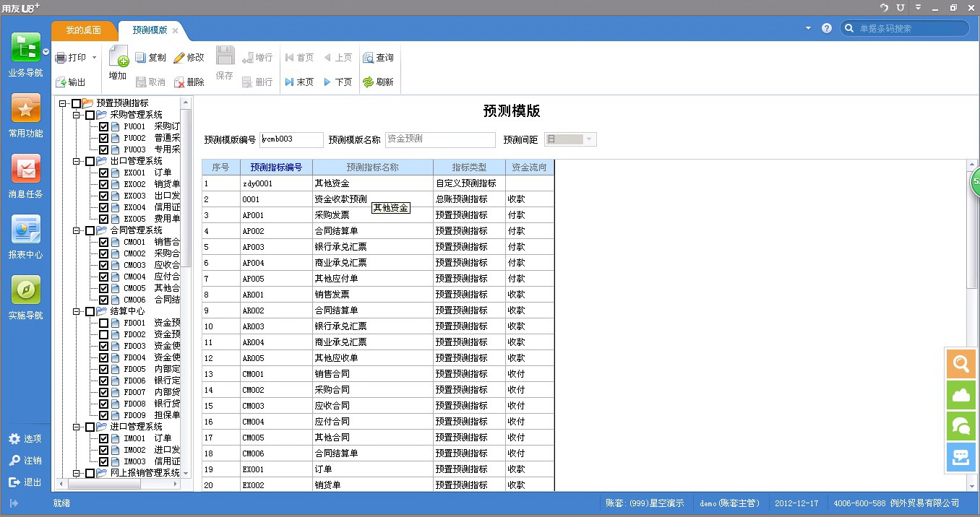Click the orange search floating button
Viewport: 980px width, 517px height.
[x=961, y=364]
